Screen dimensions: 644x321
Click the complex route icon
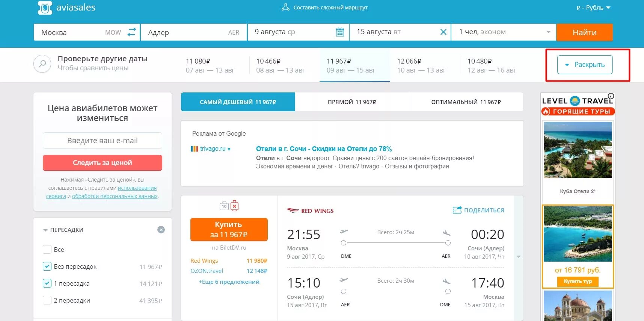point(286,7)
